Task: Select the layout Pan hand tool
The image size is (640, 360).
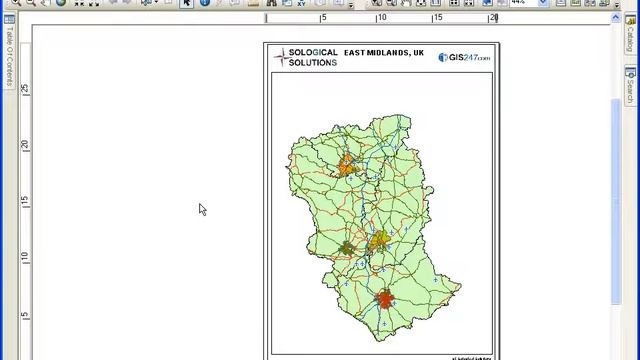Action: click(406, 2)
